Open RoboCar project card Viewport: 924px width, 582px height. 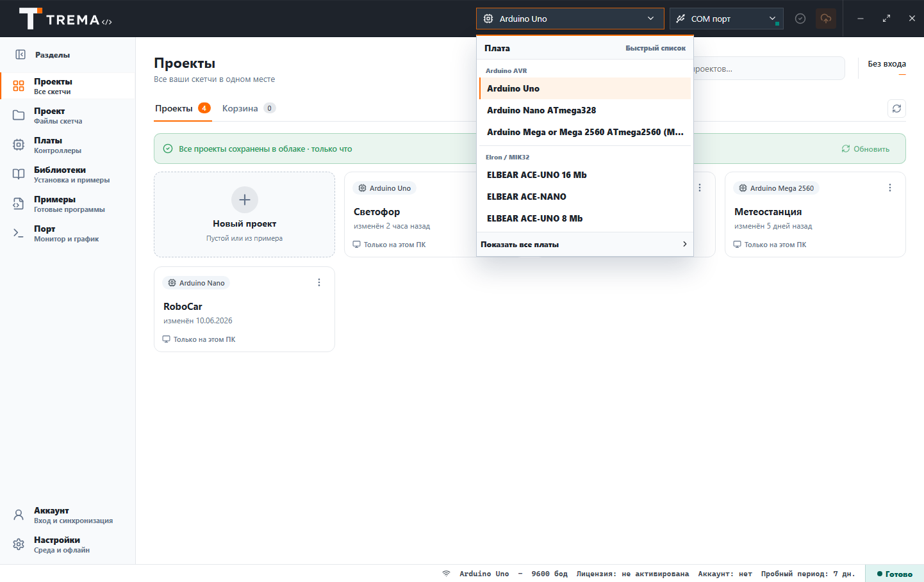[244, 309]
